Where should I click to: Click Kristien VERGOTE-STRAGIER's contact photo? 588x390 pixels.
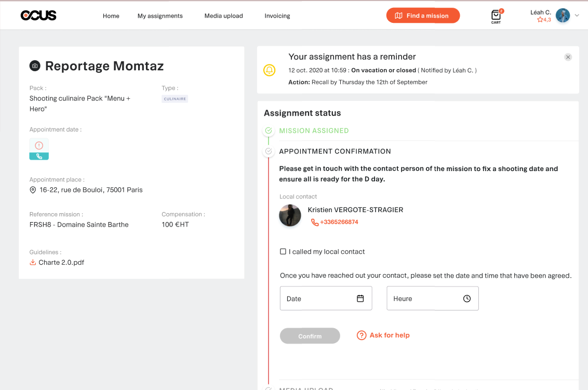tap(290, 215)
